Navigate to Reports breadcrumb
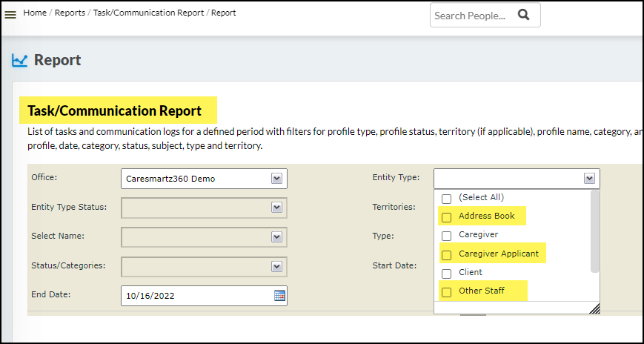644x344 pixels. click(x=69, y=13)
